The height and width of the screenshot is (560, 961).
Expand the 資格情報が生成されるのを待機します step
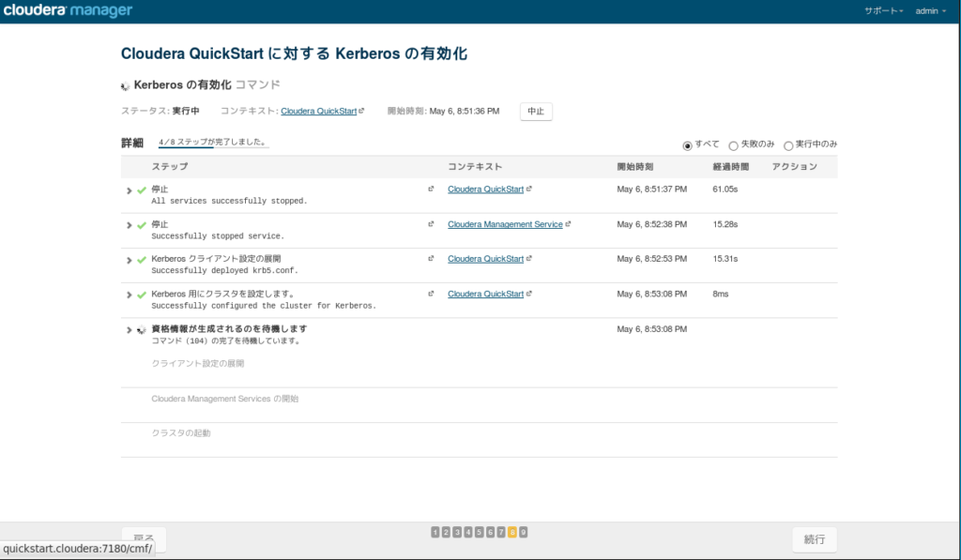(x=129, y=330)
